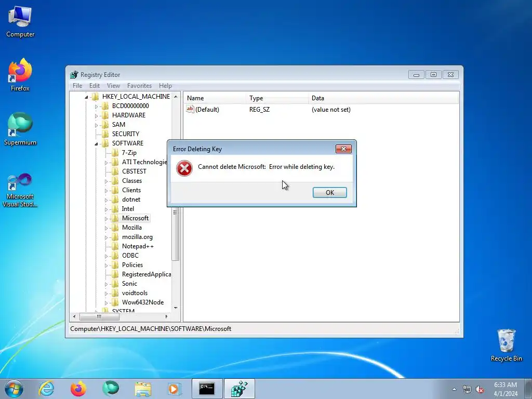
Task: Click the (Default) string value icon
Action: click(x=190, y=109)
